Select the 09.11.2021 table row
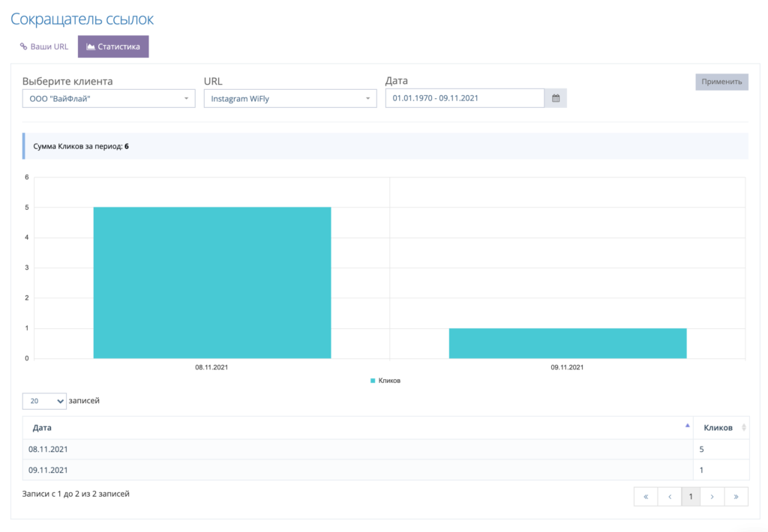This screenshot has height=532, width=768. tap(385, 470)
